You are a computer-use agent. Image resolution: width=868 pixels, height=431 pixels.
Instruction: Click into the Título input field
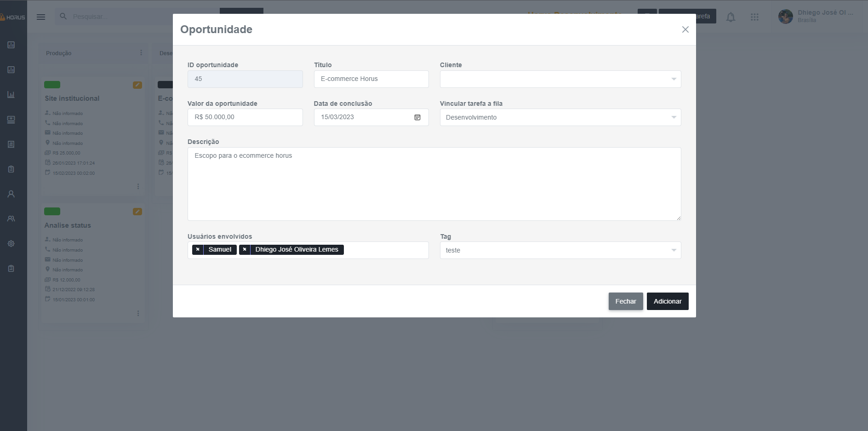[x=371, y=79]
